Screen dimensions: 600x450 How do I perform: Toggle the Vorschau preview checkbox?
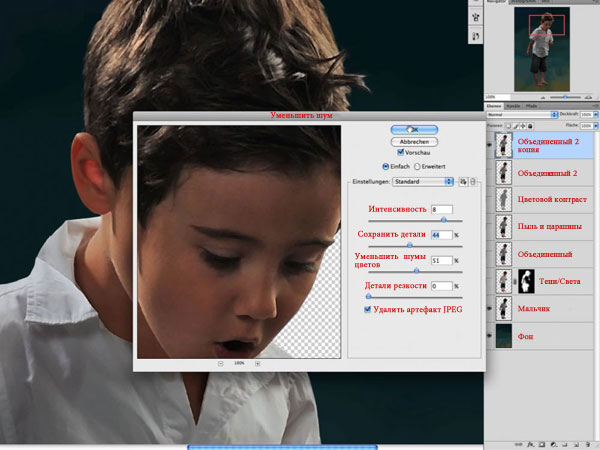[x=401, y=152]
